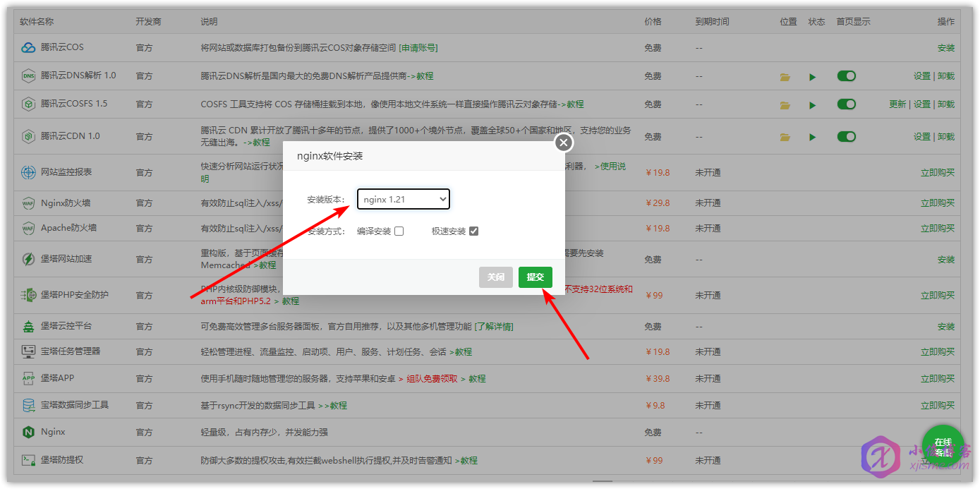Click the 堡塔防提权 terminal icon
This screenshot has width=980, height=489.
pos(28,460)
